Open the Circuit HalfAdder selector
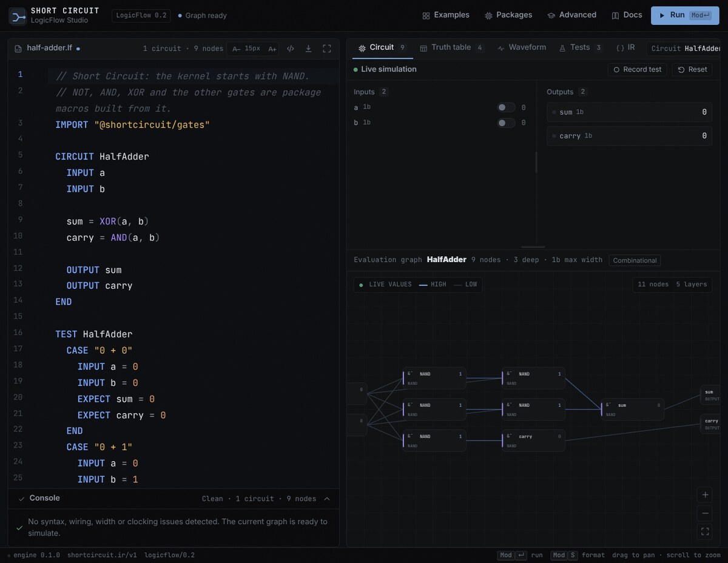728x563 pixels. (x=684, y=49)
